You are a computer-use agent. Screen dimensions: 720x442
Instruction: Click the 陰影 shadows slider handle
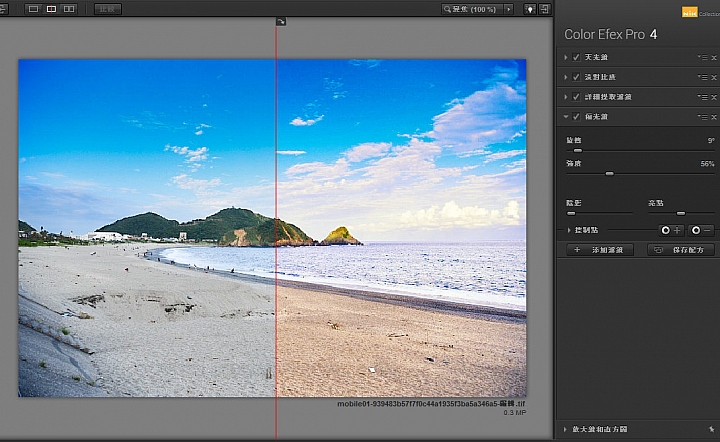571,213
